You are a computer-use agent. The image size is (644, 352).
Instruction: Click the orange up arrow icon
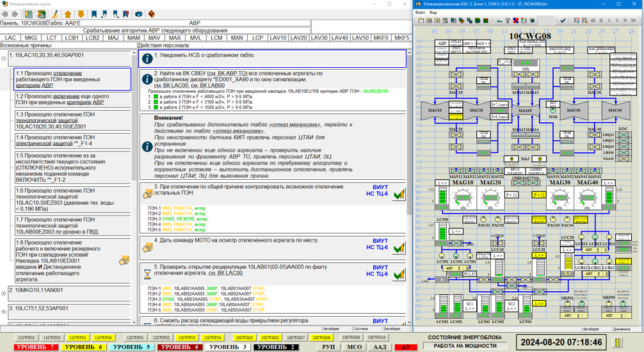[68, 14]
